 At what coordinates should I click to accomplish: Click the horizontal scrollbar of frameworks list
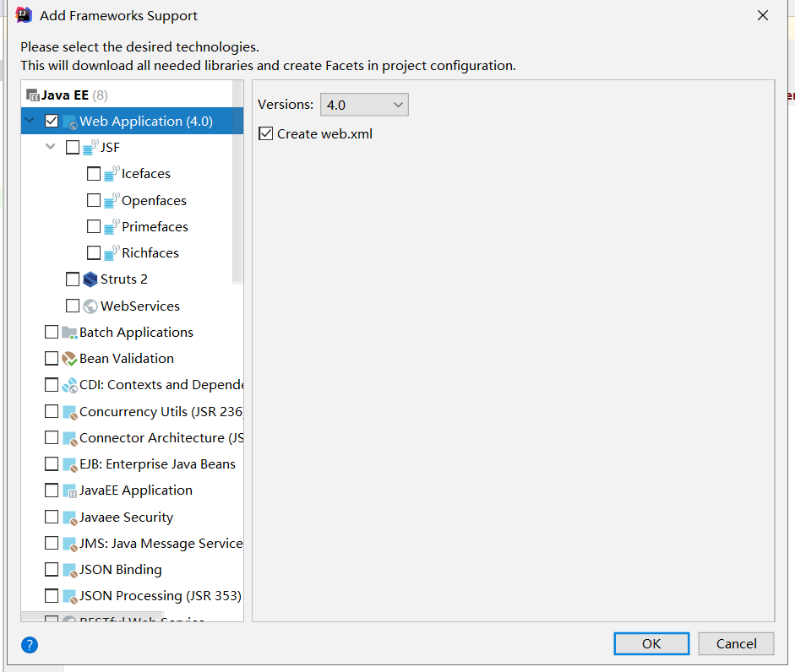(91, 617)
